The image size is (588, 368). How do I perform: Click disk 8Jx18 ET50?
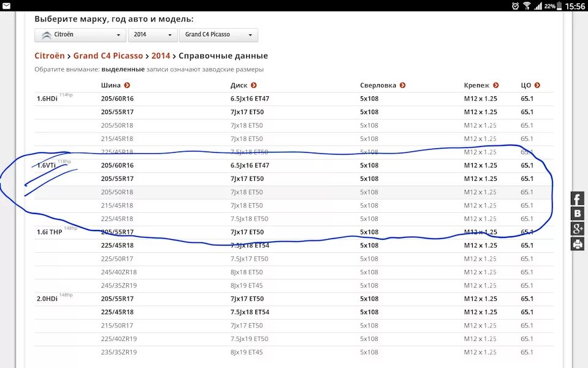click(247, 272)
